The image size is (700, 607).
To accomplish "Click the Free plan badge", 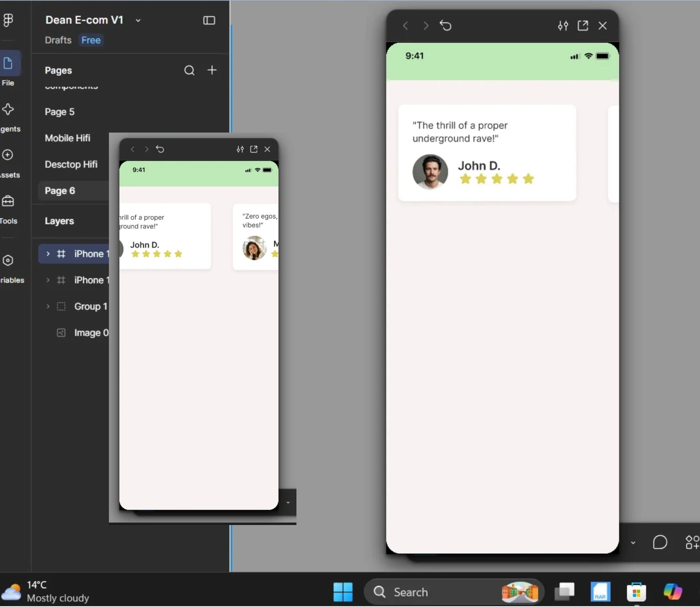I will pyautogui.click(x=91, y=40).
